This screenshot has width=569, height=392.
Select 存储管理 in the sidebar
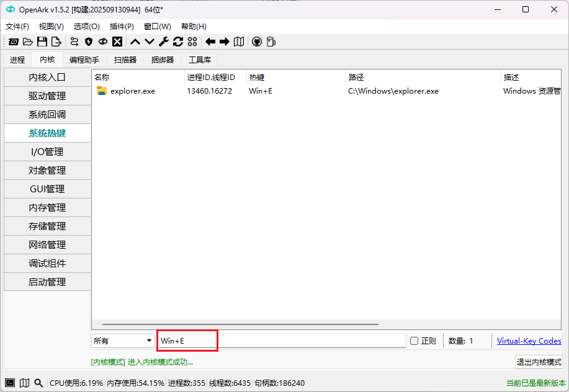[47, 226]
